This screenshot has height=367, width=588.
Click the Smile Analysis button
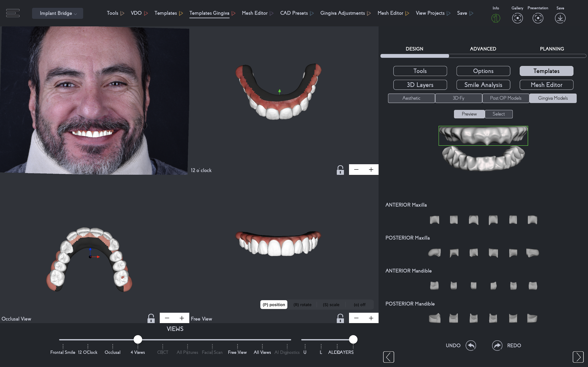tap(483, 85)
